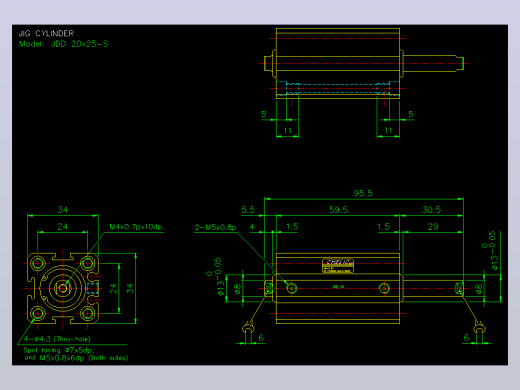Click the 95.5 overall length dimension

click(363, 193)
